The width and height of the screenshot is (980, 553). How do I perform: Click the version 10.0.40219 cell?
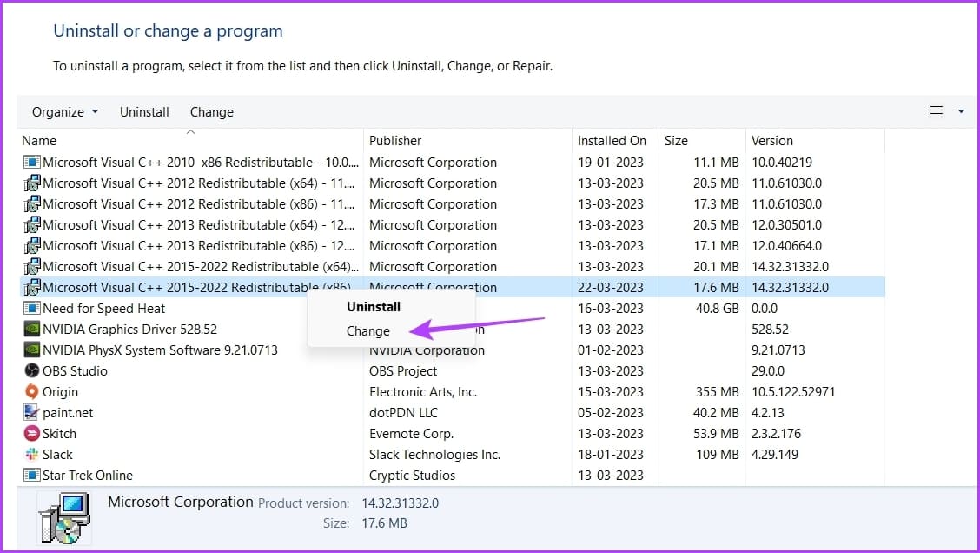point(781,163)
